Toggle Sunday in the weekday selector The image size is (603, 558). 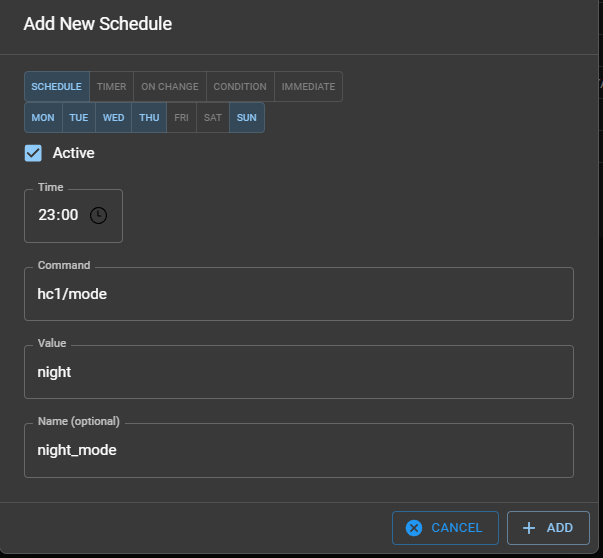(x=247, y=118)
